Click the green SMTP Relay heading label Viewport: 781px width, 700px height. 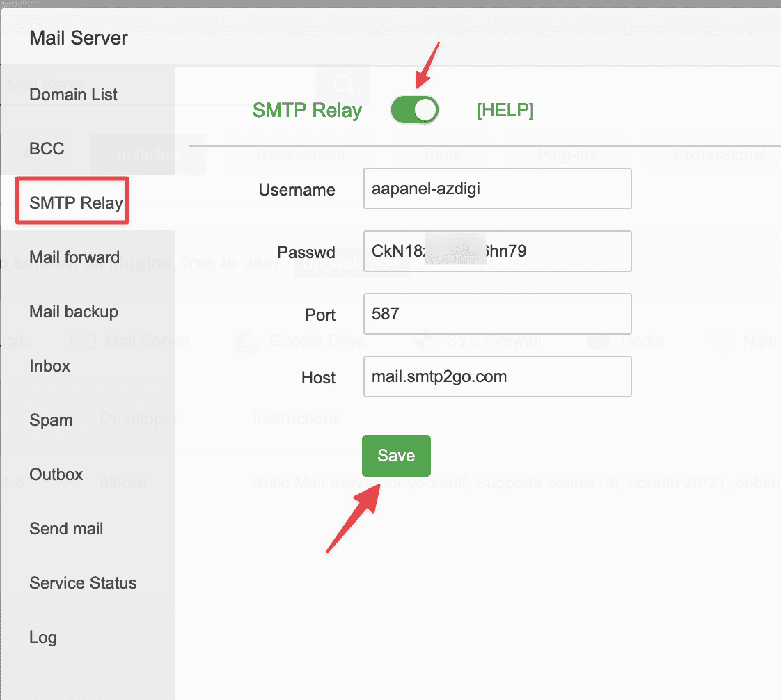307,111
